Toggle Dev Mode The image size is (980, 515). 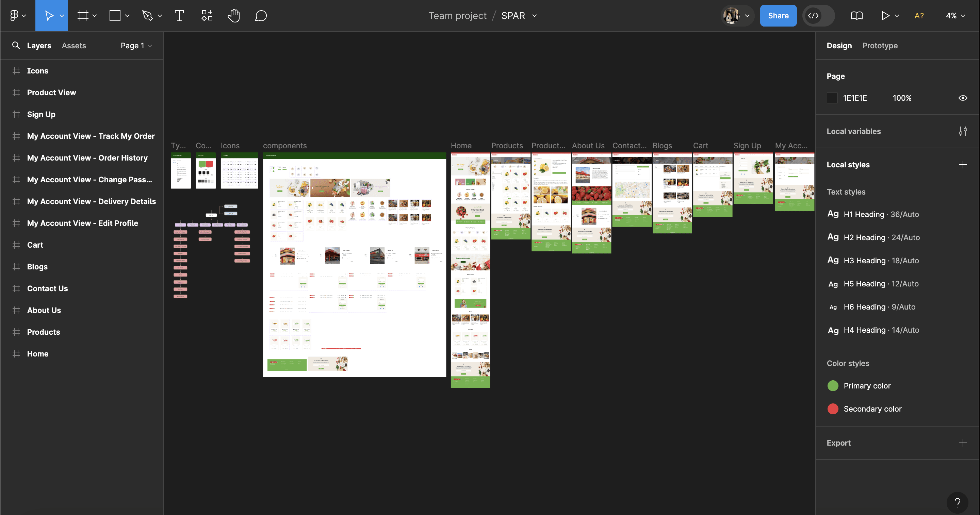tap(818, 16)
